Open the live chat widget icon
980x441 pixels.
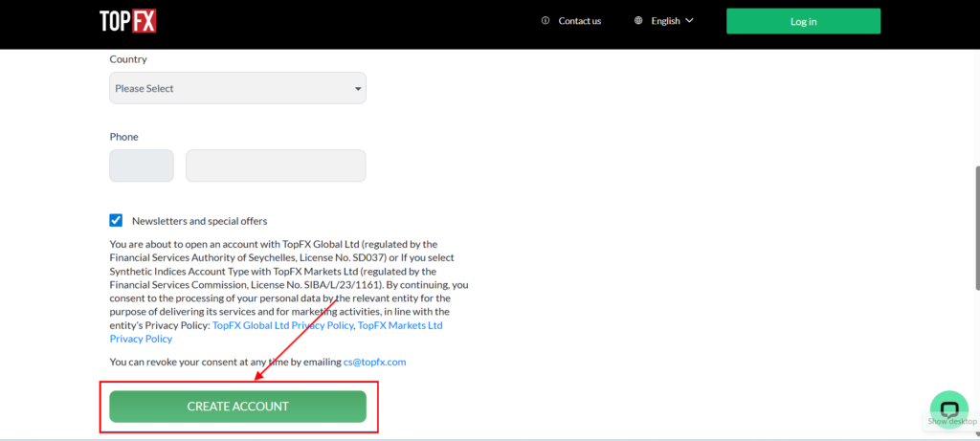click(948, 408)
